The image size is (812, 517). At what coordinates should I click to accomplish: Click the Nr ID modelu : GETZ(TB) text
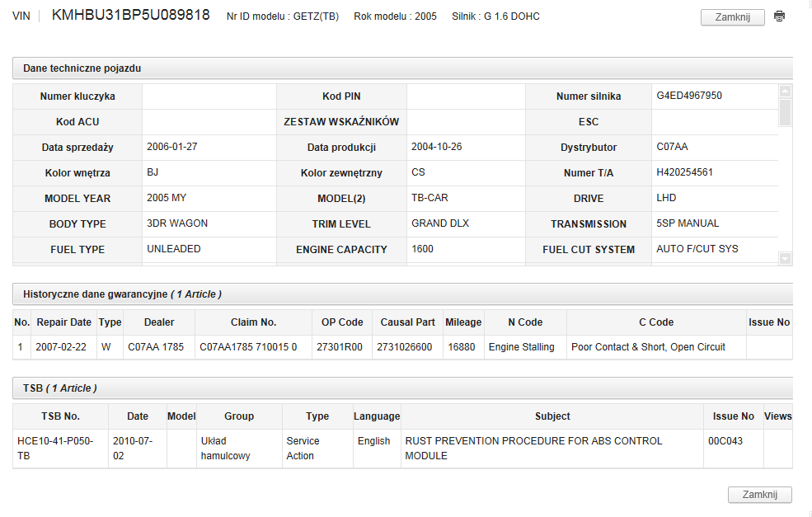pyautogui.click(x=283, y=16)
